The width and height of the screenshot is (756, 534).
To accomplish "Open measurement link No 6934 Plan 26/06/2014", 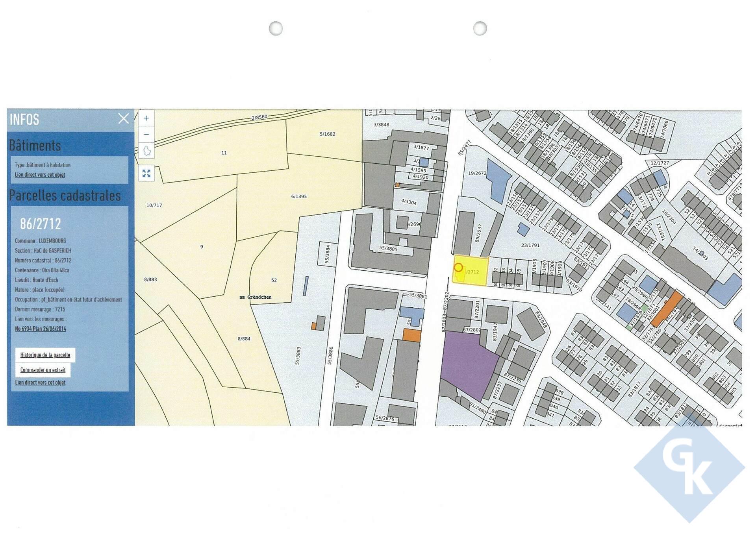I will tap(41, 329).
